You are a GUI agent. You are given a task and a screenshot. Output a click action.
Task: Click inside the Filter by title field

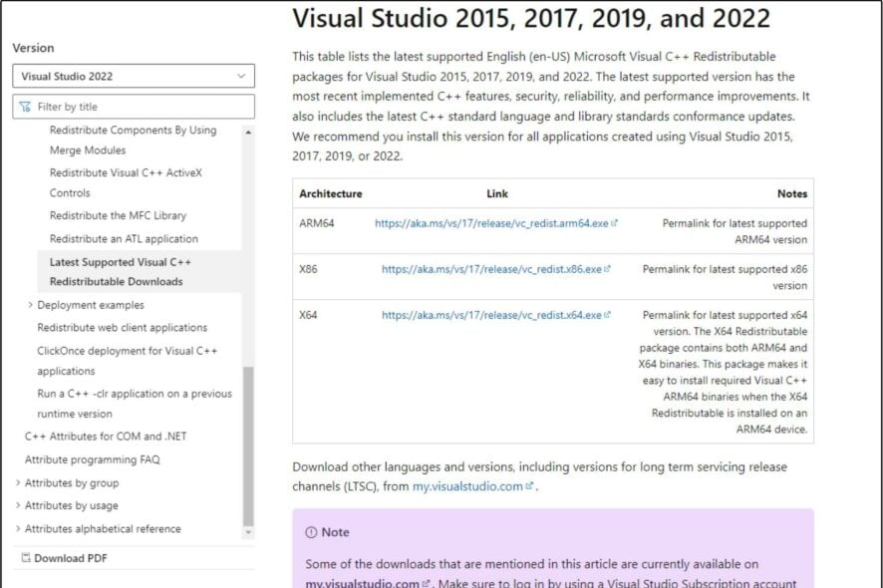click(130, 106)
